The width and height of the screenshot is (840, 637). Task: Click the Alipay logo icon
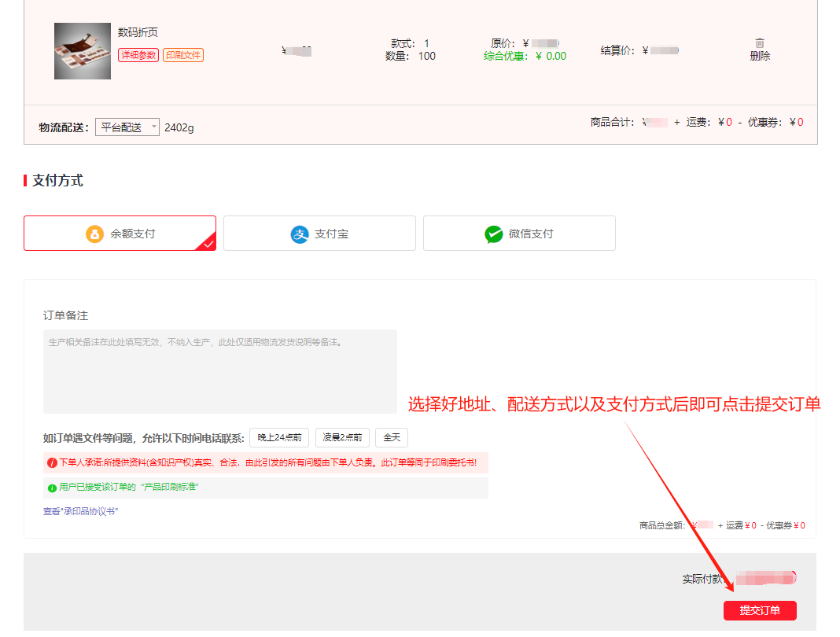click(x=300, y=234)
